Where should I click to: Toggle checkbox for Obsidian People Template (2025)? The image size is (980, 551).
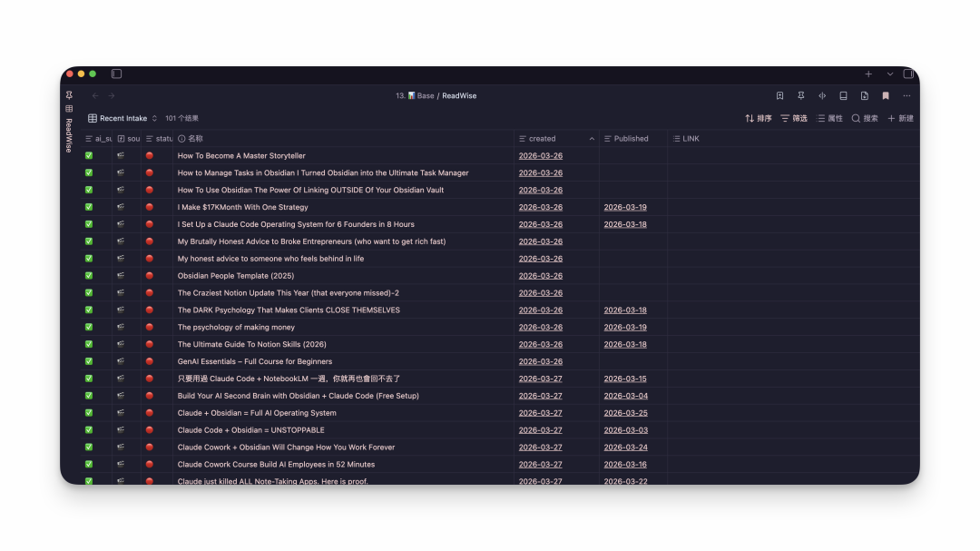89,276
